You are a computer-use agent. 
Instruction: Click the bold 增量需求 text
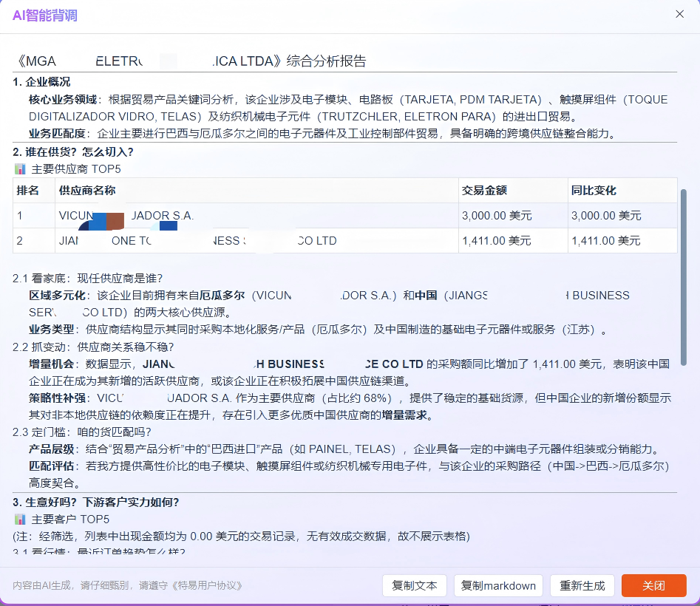(x=404, y=415)
